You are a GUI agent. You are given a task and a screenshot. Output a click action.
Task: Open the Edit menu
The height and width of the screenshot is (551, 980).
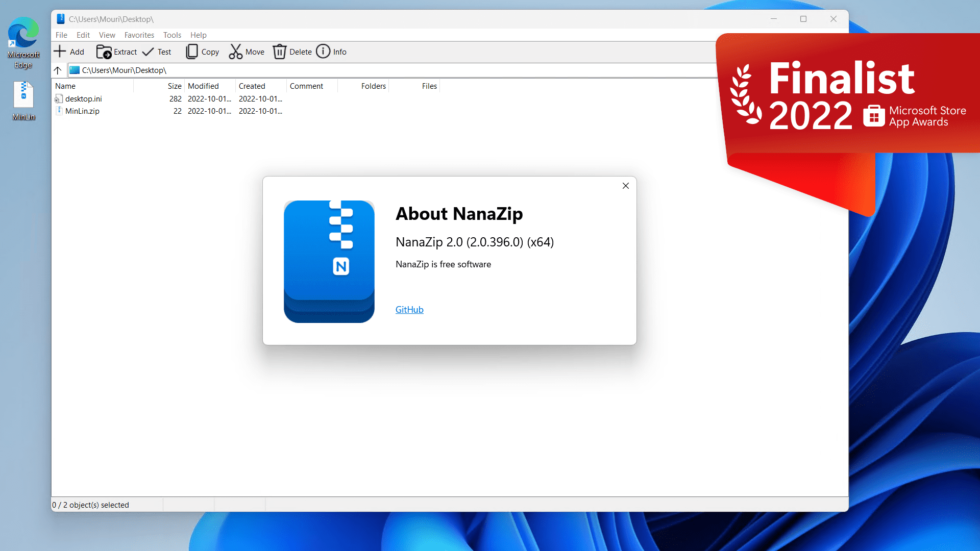point(83,34)
